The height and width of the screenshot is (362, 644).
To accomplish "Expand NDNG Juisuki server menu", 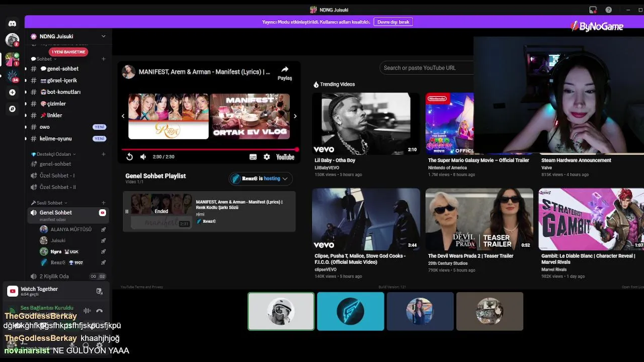I will coord(103,36).
